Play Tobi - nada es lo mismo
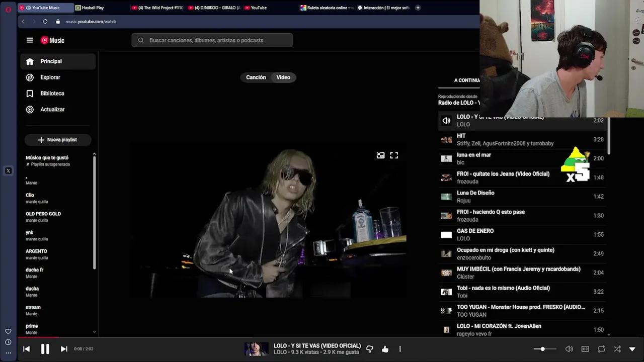 (522, 292)
